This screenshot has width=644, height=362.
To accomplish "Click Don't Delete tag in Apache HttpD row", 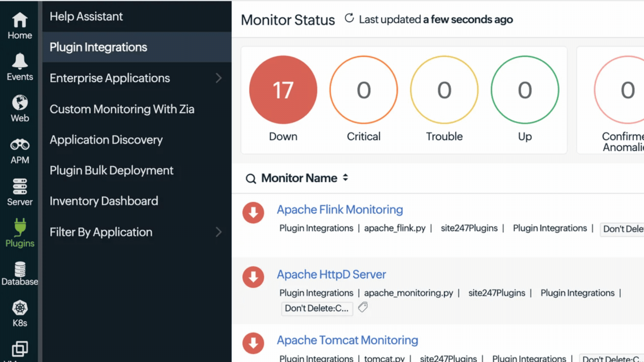I will (317, 308).
